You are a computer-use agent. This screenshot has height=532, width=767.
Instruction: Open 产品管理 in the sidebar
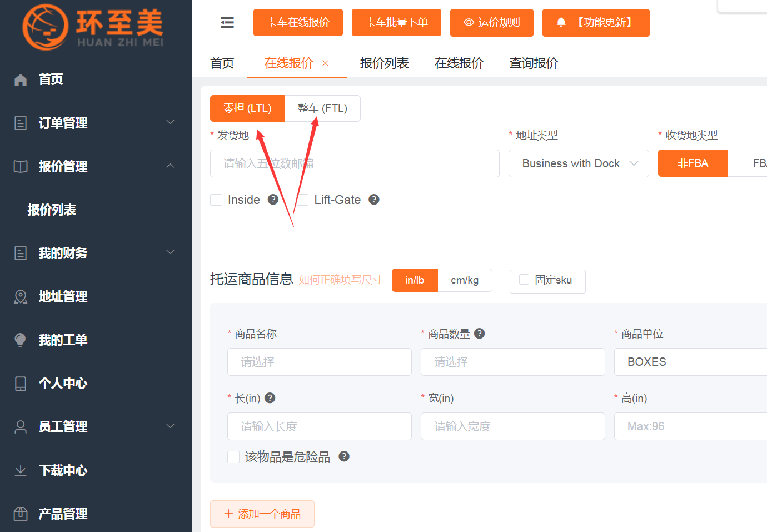(96, 514)
